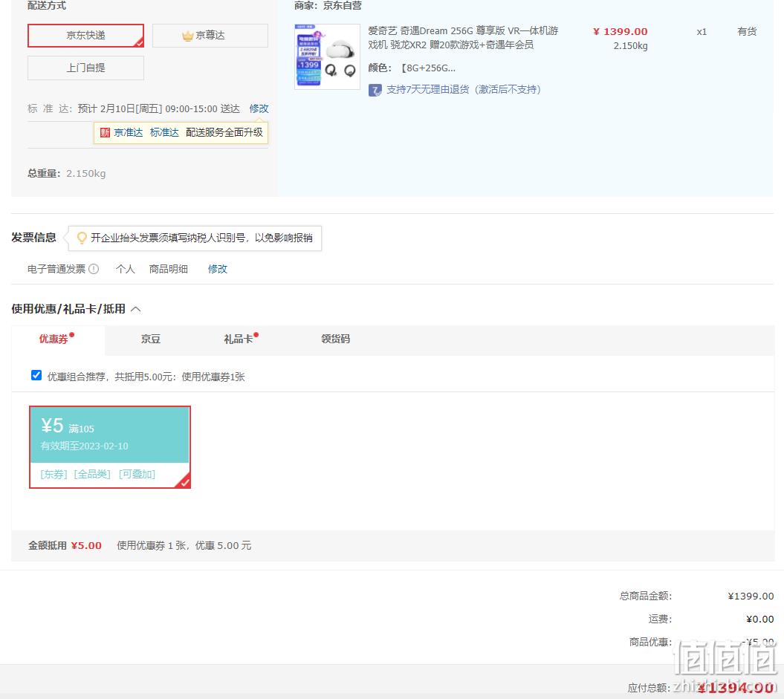Image resolution: width=784 pixels, height=699 pixels.
Task: Click 商品明细 invoice content text
Action: [168, 269]
